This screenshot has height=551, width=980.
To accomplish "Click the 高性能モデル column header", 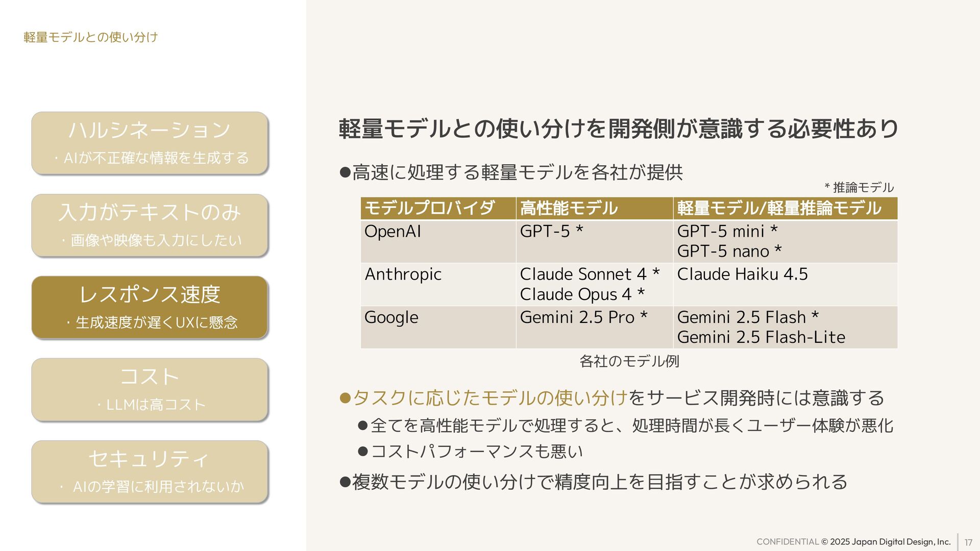I will tap(569, 208).
